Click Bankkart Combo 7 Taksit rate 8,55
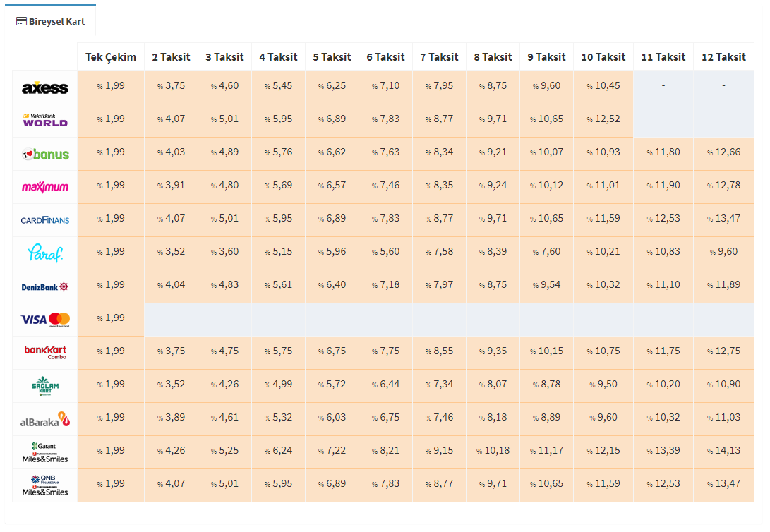770x532 pixels. [x=439, y=351]
